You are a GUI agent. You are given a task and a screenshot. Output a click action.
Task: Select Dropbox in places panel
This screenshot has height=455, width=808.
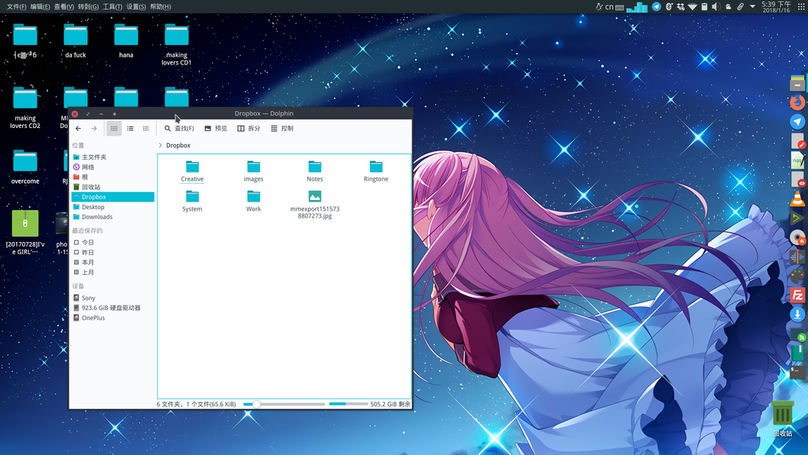pyautogui.click(x=113, y=197)
